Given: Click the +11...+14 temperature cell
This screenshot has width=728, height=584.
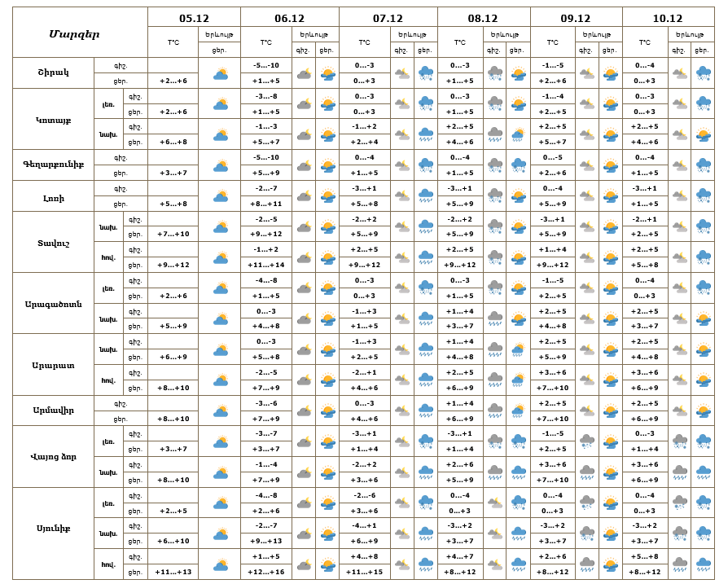Looking at the screenshot, I should [x=266, y=265].
